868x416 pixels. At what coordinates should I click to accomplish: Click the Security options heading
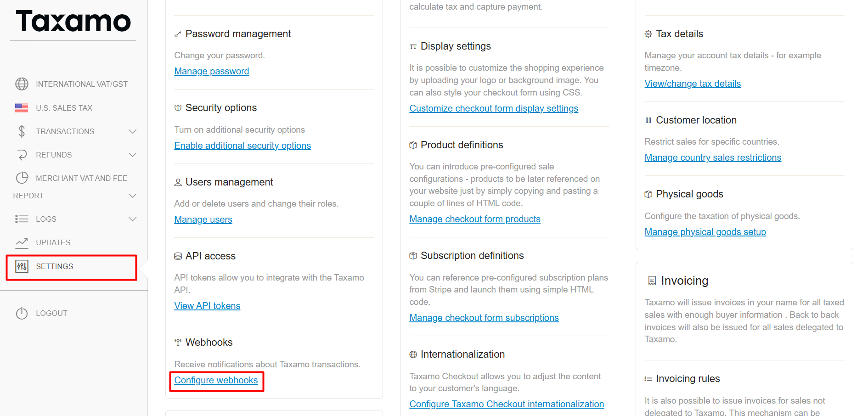221,108
